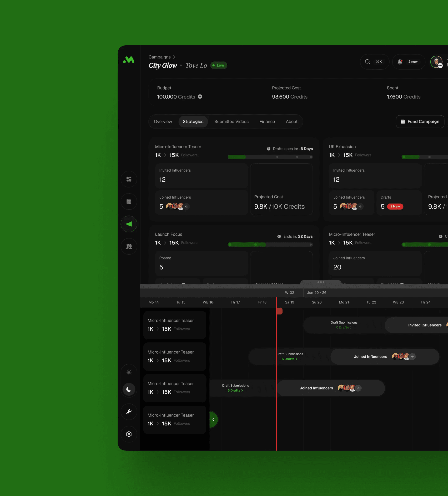
Task: Click the Launch Focus progress bar
Action: pos(270,245)
